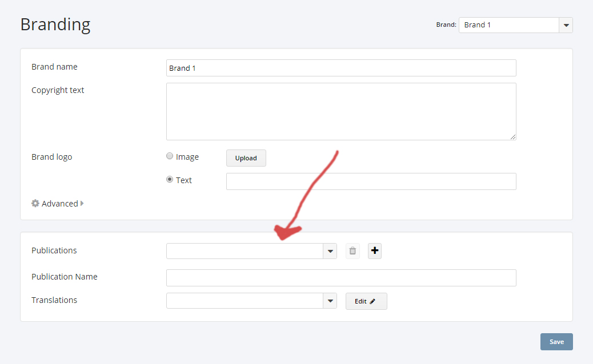Focus the Publication Name field
This screenshot has width=593, height=364.
pos(341,278)
